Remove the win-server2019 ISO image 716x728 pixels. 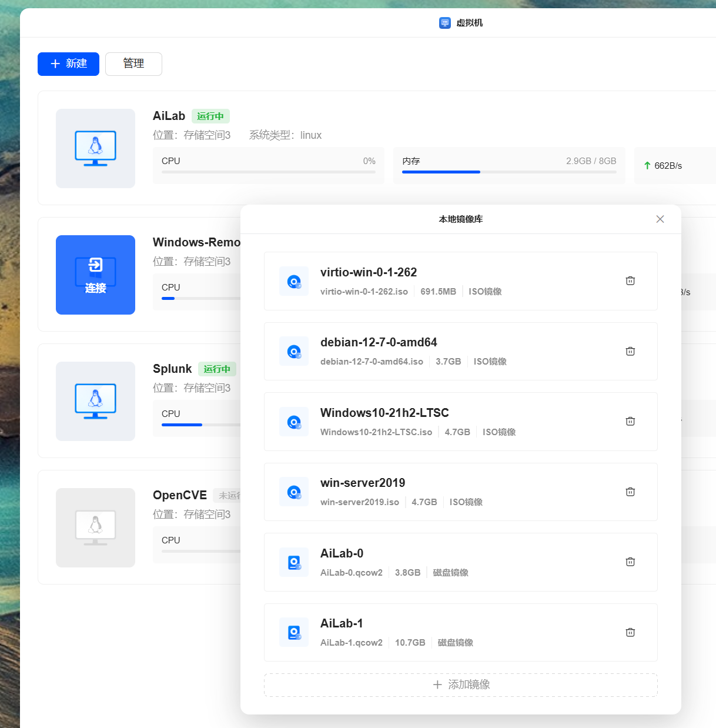[x=630, y=492]
